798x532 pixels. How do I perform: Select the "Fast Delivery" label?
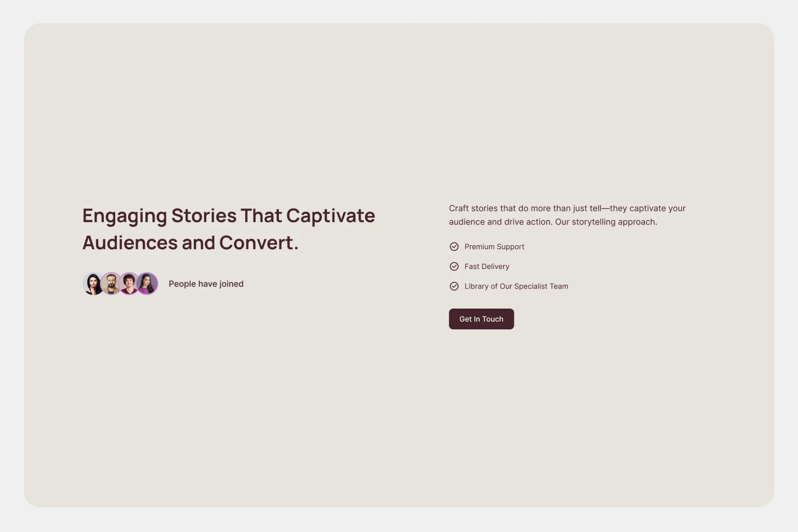coord(487,266)
